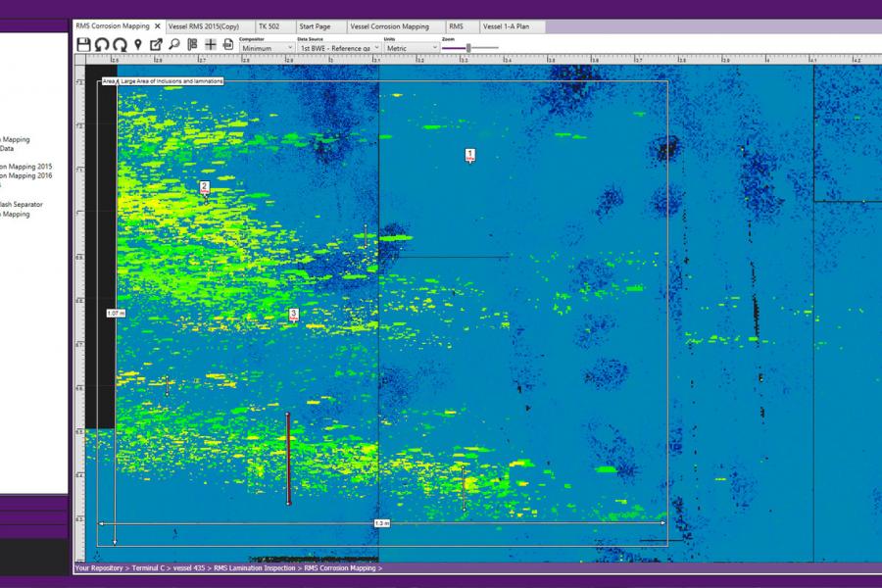Adjust the Zoom slider handle
The image size is (882, 588).
468,48
